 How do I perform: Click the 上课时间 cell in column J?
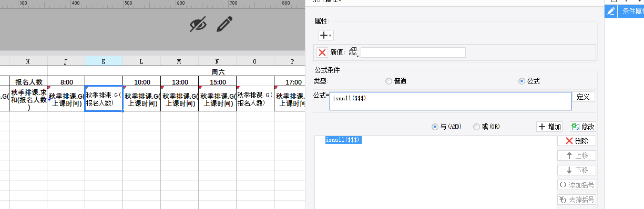[x=66, y=99]
